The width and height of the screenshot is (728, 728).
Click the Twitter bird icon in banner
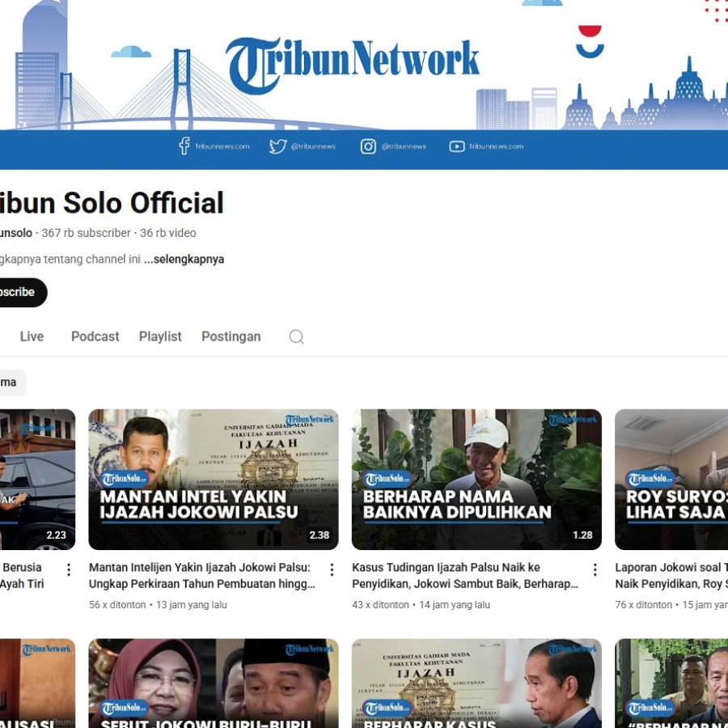tap(277, 146)
